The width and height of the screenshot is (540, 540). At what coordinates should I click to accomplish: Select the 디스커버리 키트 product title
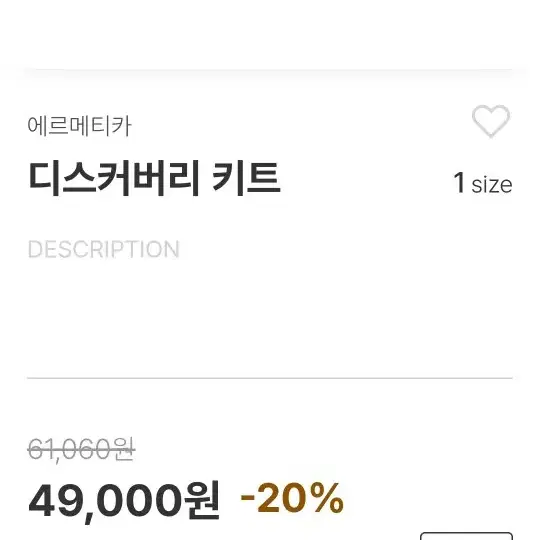(154, 178)
